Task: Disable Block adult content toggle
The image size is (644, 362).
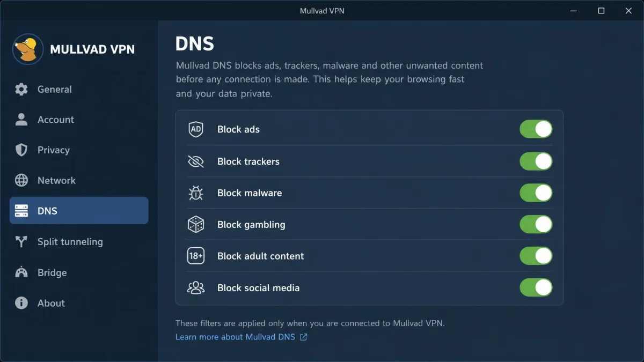Action: 536,256
